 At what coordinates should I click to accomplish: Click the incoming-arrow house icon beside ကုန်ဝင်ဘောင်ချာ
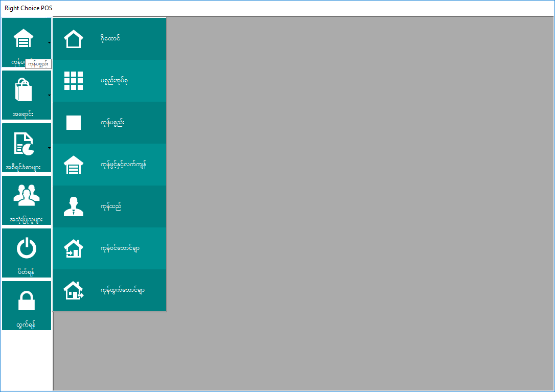tap(74, 248)
